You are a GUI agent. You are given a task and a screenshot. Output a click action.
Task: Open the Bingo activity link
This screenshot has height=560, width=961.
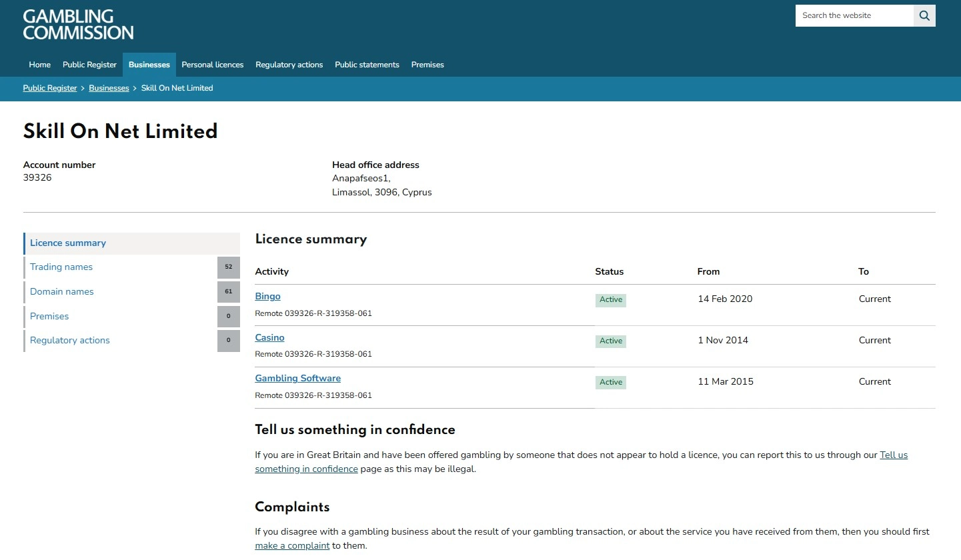coord(268,297)
